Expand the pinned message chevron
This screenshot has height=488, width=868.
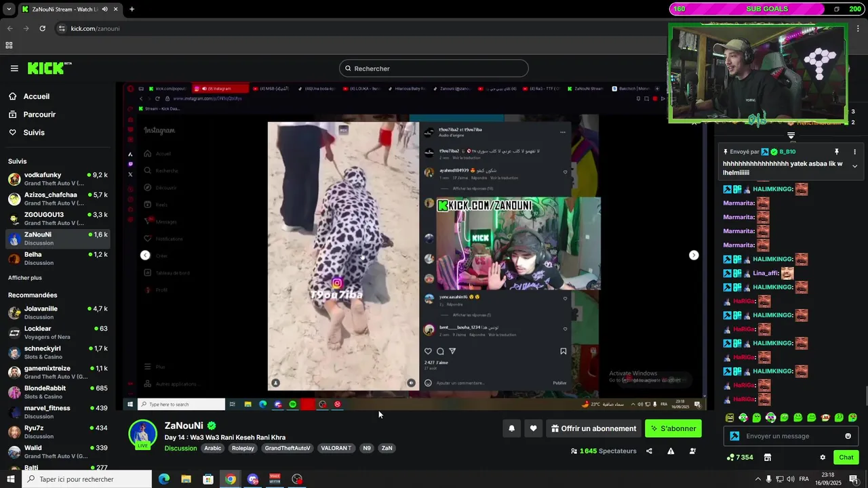854,166
